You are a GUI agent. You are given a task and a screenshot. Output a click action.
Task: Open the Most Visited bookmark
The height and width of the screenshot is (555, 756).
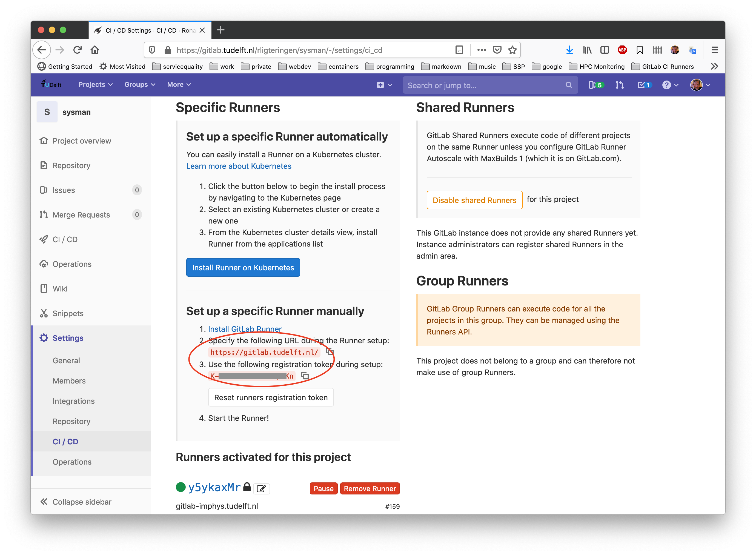coord(122,66)
